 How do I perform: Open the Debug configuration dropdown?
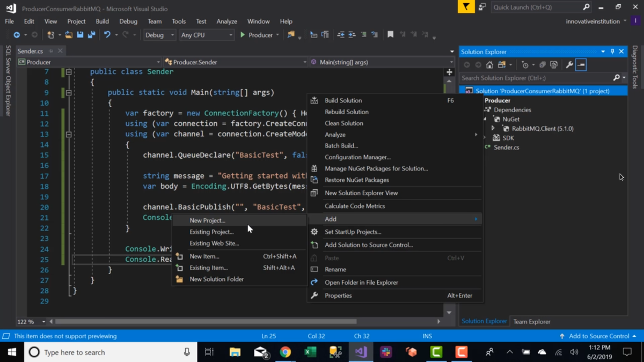coord(159,35)
